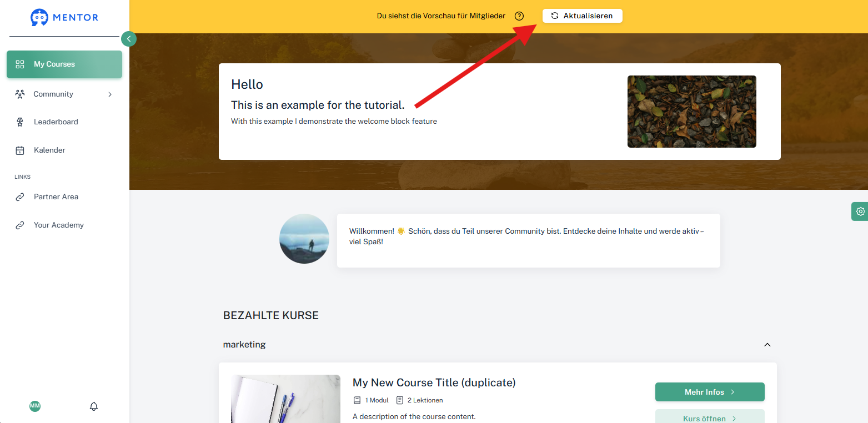
Task: Click the Mentor robot logo
Action: click(39, 17)
